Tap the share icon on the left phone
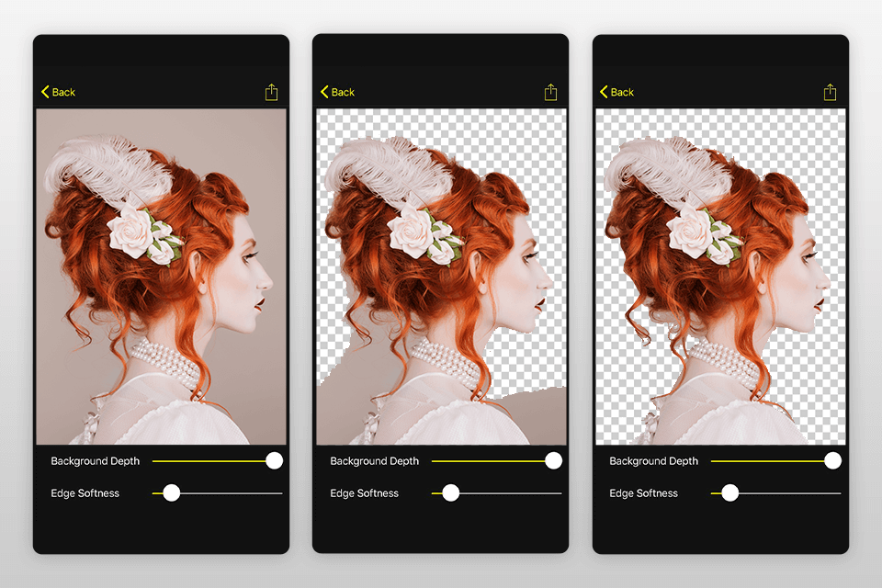This screenshot has height=588, width=882. point(271,92)
